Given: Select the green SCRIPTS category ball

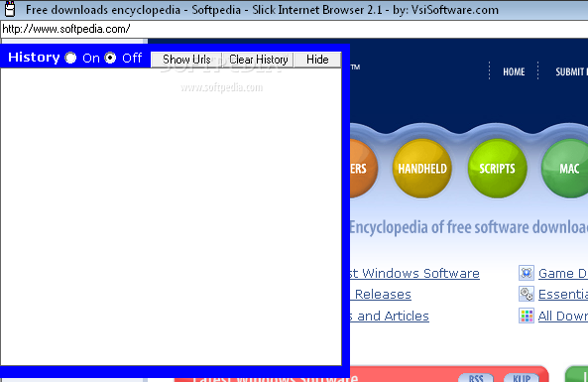Looking at the screenshot, I should (497, 168).
